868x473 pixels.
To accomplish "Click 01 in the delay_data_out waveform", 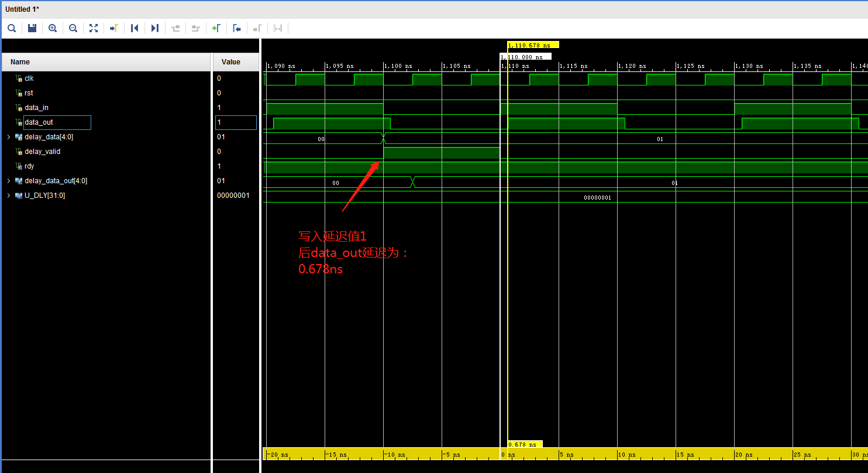I will click(674, 183).
